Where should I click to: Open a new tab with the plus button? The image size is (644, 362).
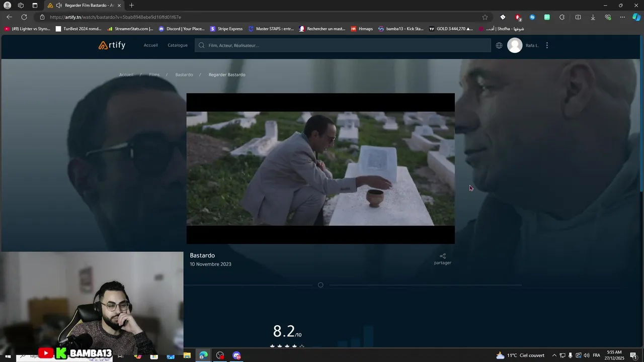tap(131, 5)
